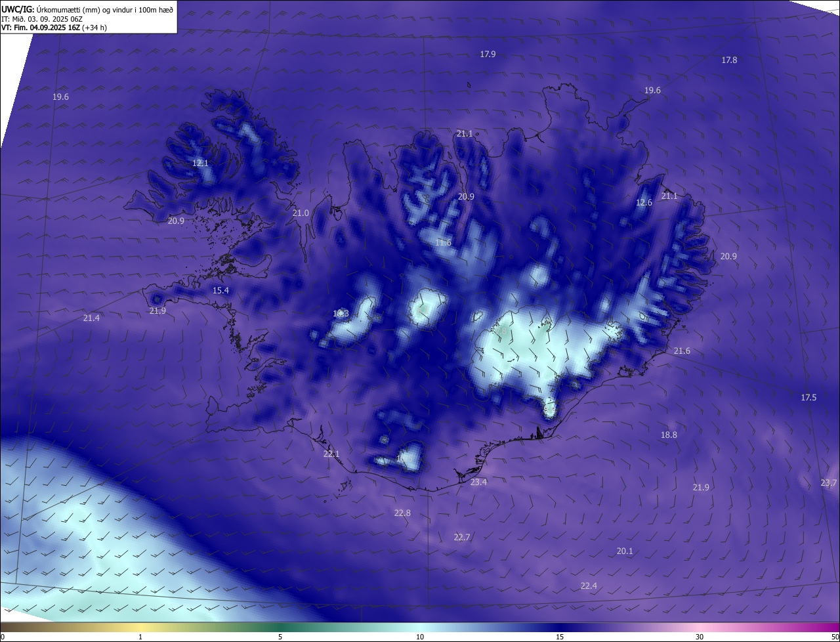
Task: Click the 22.4 value label
Action: coord(589,586)
